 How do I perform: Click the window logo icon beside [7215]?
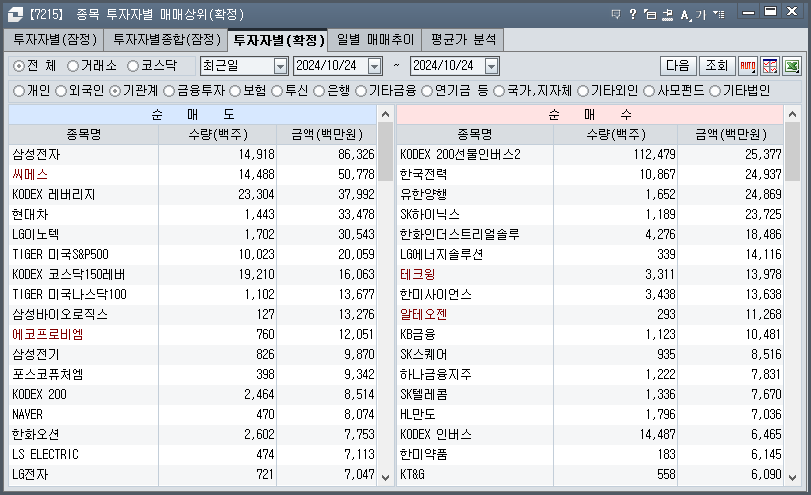coord(15,14)
